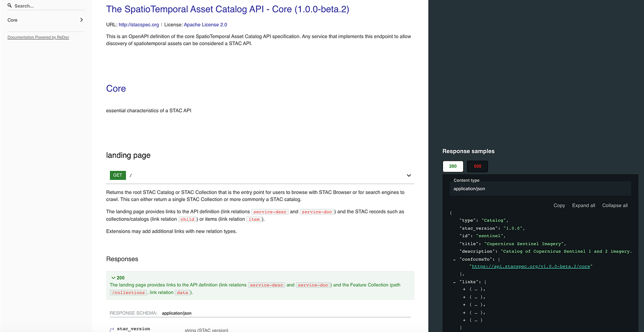
Task: Click the item link relation code
Action: click(x=254, y=219)
